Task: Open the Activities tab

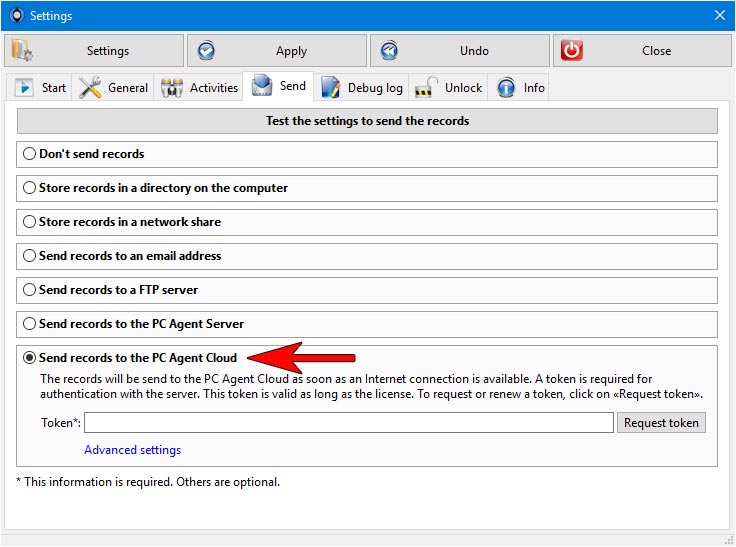Action: [199, 87]
